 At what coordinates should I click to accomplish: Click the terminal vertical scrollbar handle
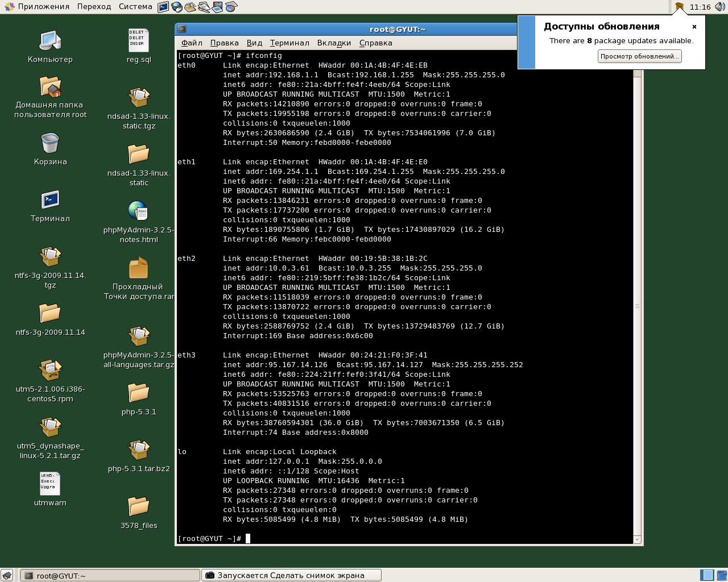tap(637, 306)
